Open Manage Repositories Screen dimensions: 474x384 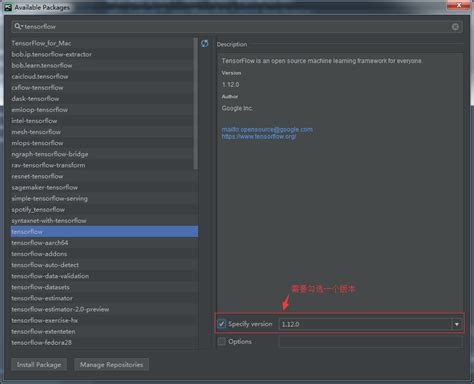pos(111,365)
